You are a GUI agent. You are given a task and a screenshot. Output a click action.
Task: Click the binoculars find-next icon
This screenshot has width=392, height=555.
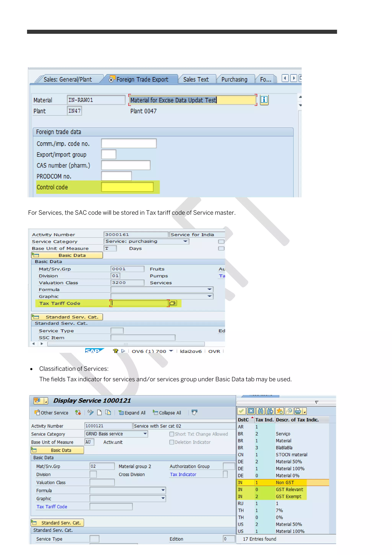click(x=270, y=411)
